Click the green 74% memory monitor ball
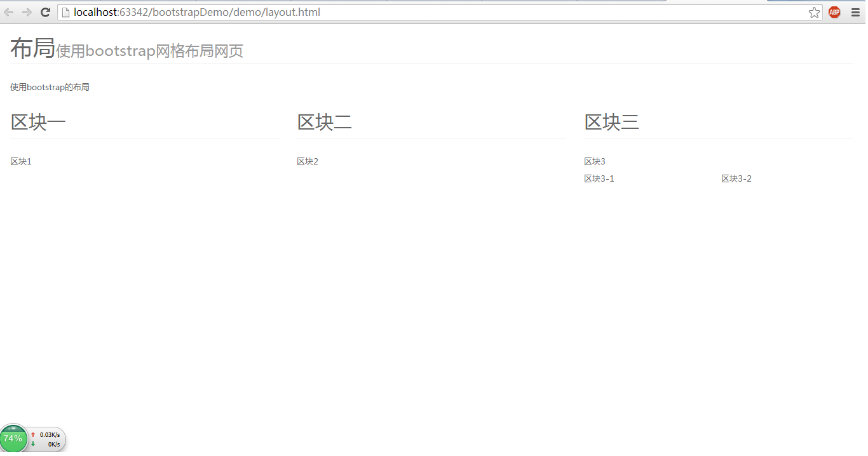The width and height of the screenshot is (868, 456). tap(13, 438)
